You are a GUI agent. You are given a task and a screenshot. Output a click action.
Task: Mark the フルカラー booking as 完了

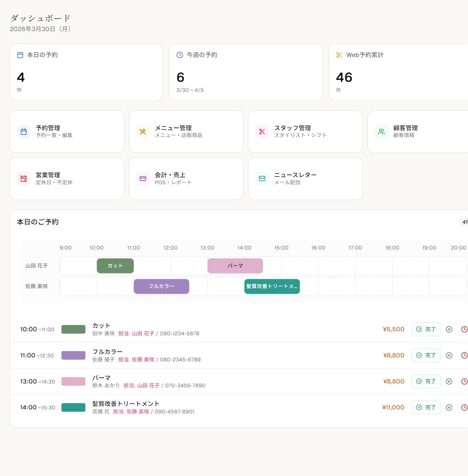tap(426, 355)
